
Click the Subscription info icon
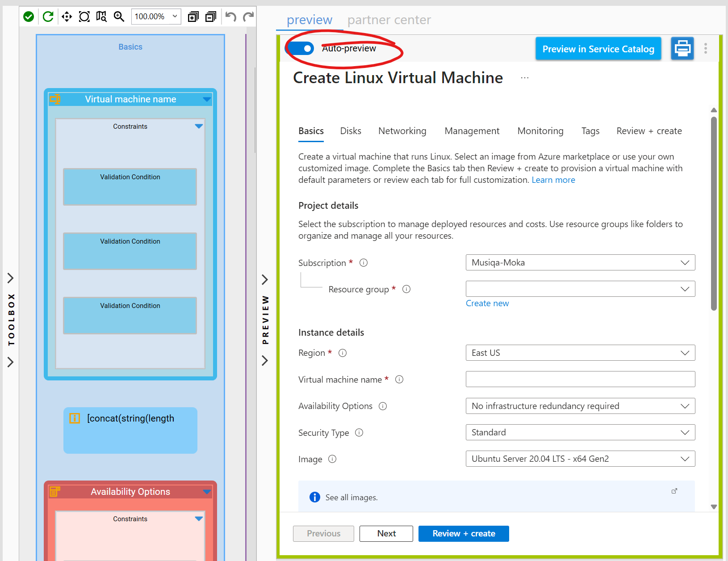364,263
